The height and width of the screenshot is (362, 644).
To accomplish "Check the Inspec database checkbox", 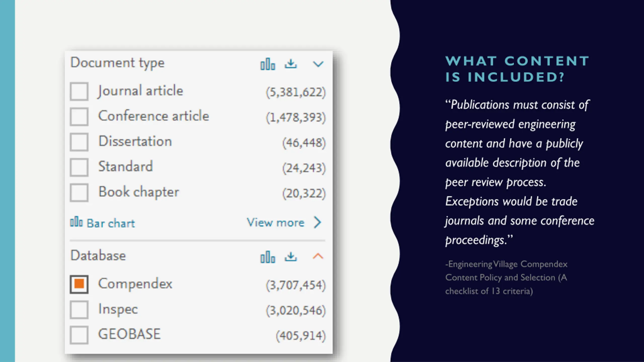I will pyautogui.click(x=79, y=310).
